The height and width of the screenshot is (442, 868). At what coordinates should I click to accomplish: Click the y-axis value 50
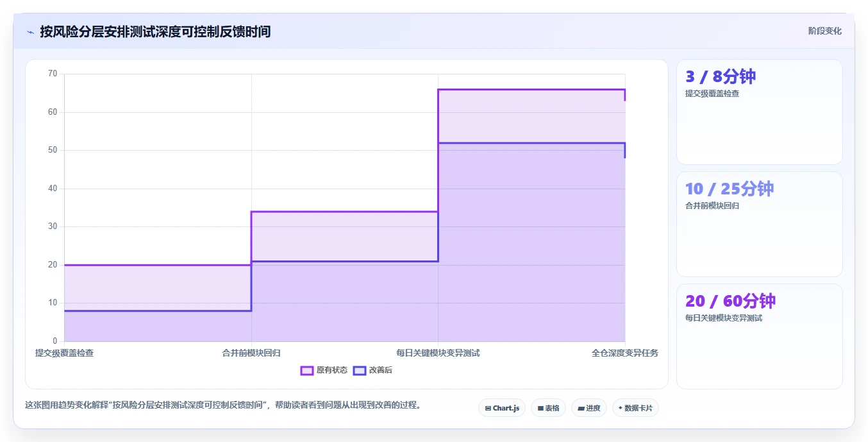click(53, 150)
